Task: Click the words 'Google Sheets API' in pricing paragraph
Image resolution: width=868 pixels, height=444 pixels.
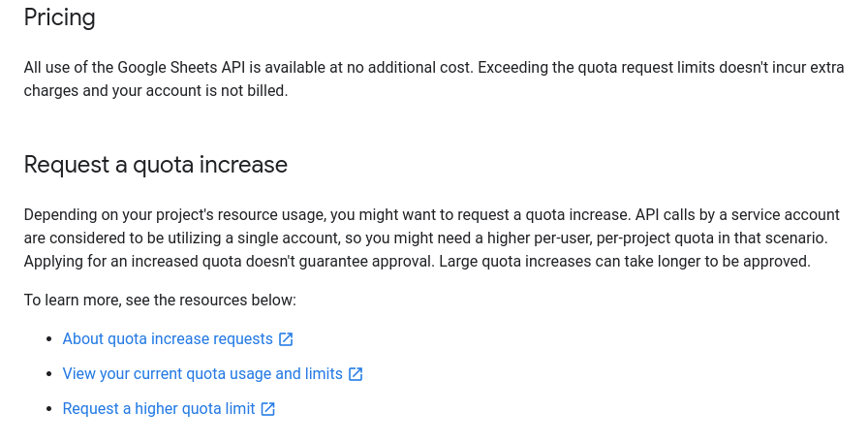Action: pyautogui.click(x=181, y=68)
